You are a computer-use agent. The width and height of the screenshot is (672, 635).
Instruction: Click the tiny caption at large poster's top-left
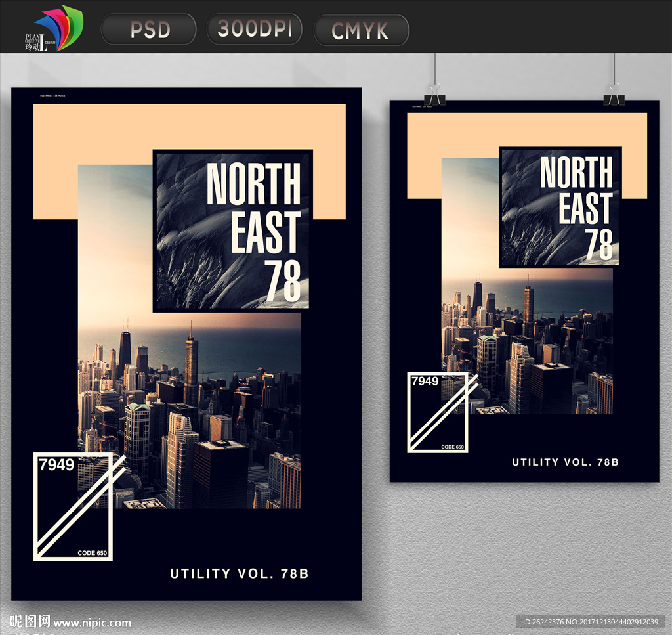click(x=52, y=96)
